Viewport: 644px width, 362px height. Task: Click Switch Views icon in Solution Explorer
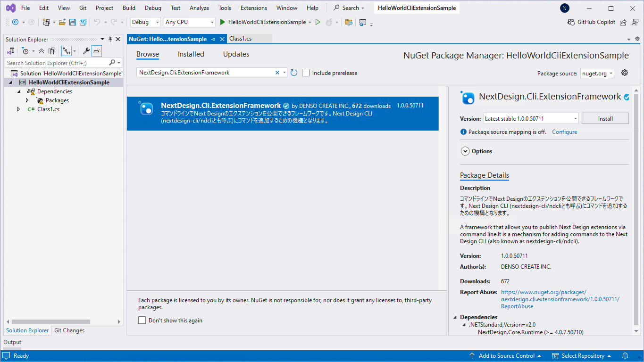tap(10, 51)
